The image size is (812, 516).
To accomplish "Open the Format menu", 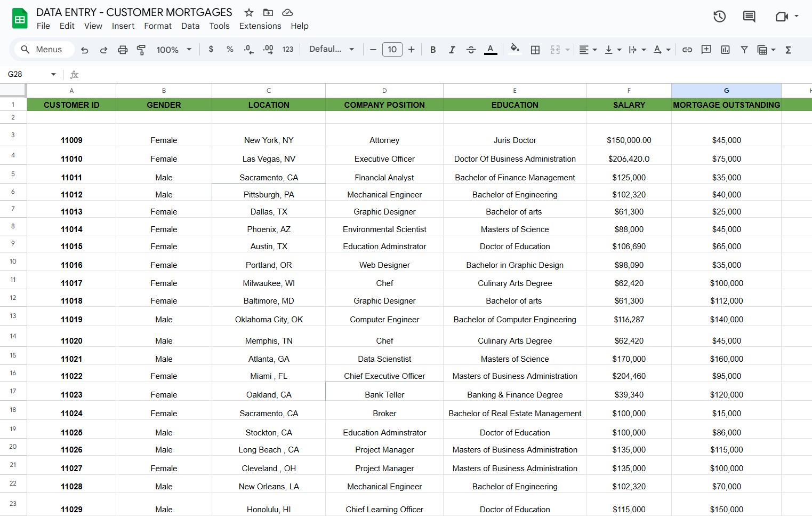I will pyautogui.click(x=158, y=26).
